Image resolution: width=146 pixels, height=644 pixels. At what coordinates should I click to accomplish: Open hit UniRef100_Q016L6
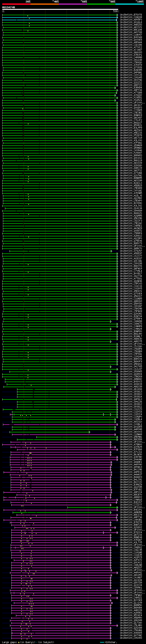(x=131, y=22)
